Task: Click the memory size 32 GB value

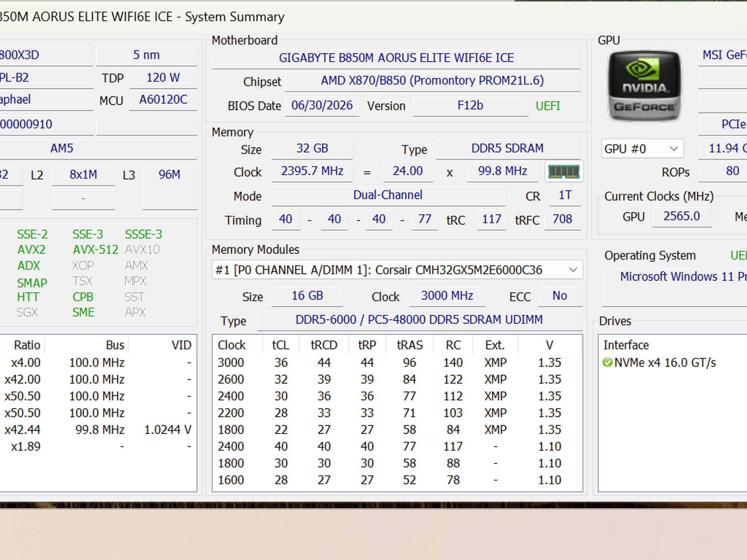Action: (312, 149)
